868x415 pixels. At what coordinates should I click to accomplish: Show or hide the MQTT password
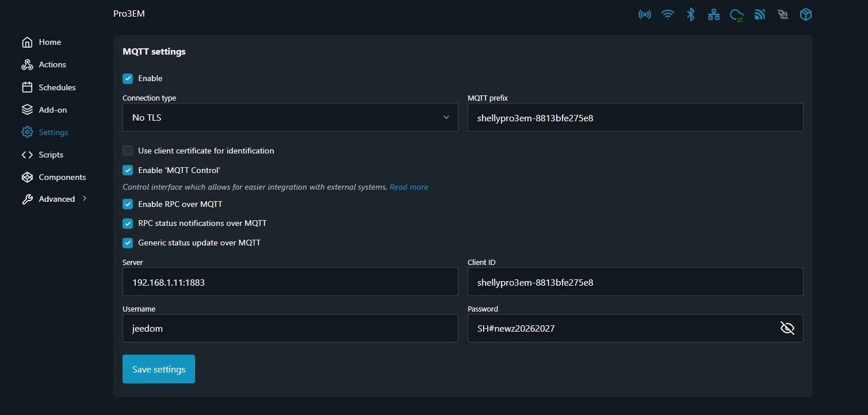point(787,328)
